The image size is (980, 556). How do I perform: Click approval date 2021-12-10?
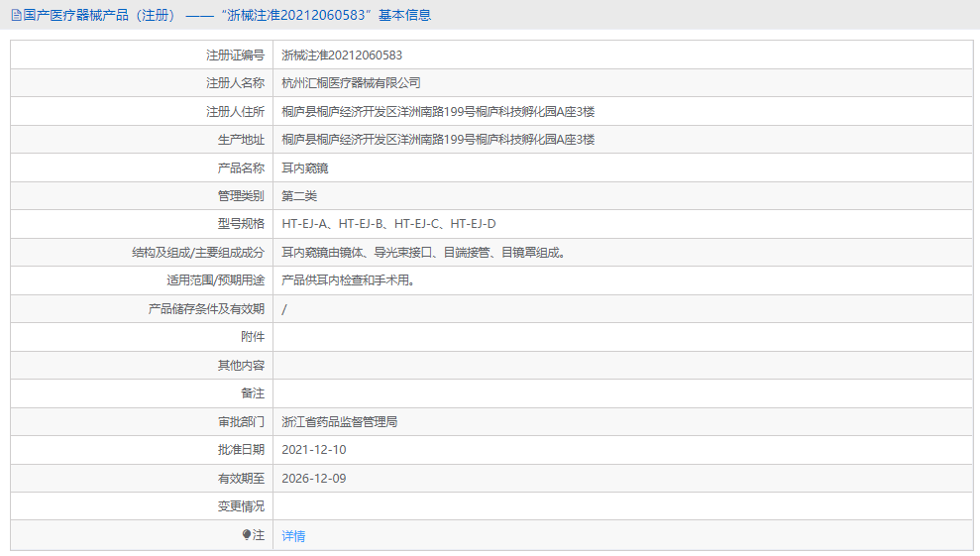pos(314,450)
